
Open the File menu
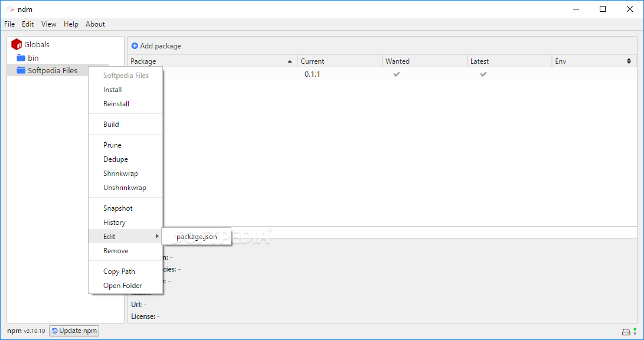click(9, 24)
